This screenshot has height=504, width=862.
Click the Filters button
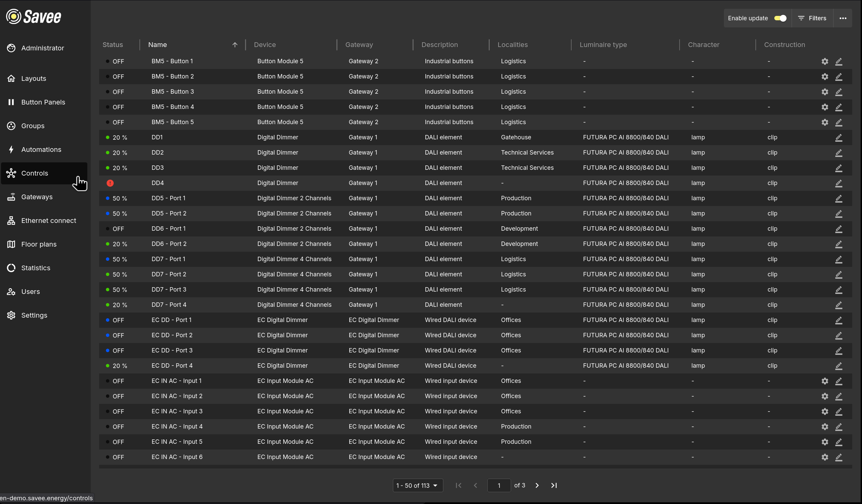812,18
